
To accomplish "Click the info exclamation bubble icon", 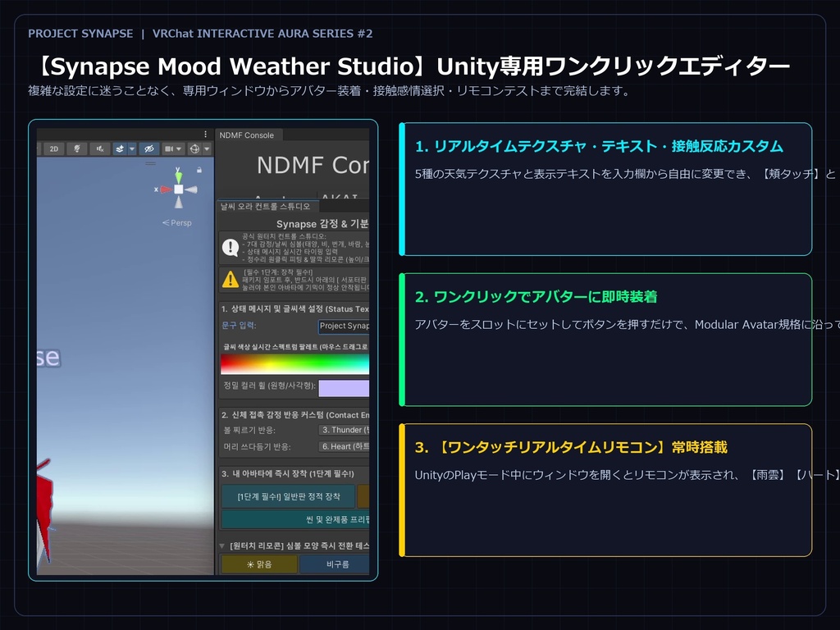I will (231, 248).
